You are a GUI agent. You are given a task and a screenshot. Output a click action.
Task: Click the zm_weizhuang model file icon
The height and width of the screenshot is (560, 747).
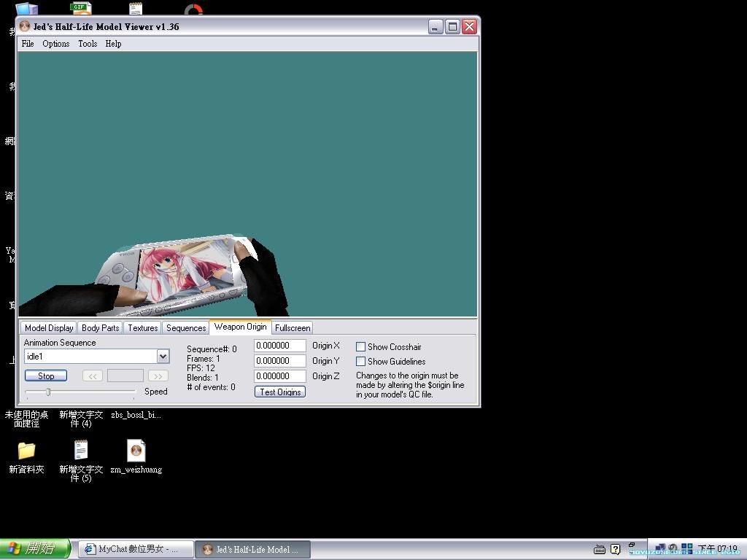[x=136, y=450]
